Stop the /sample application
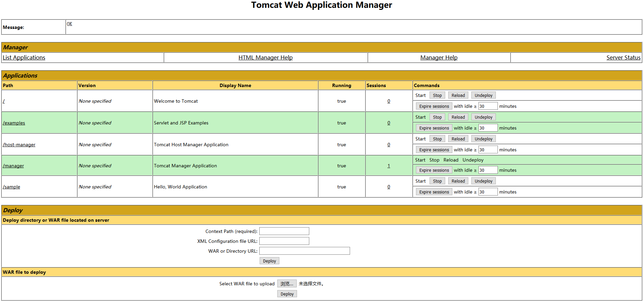644x302 pixels. click(x=437, y=181)
